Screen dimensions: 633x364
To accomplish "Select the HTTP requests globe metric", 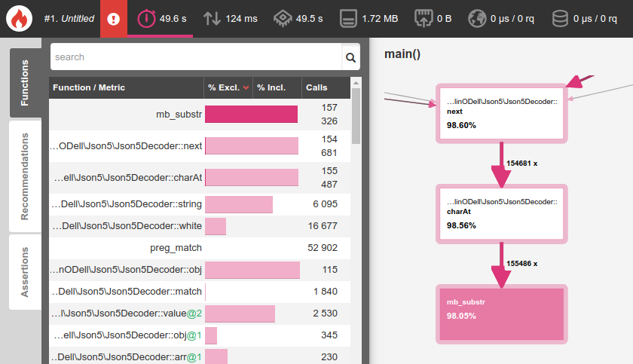I will 500,18.
